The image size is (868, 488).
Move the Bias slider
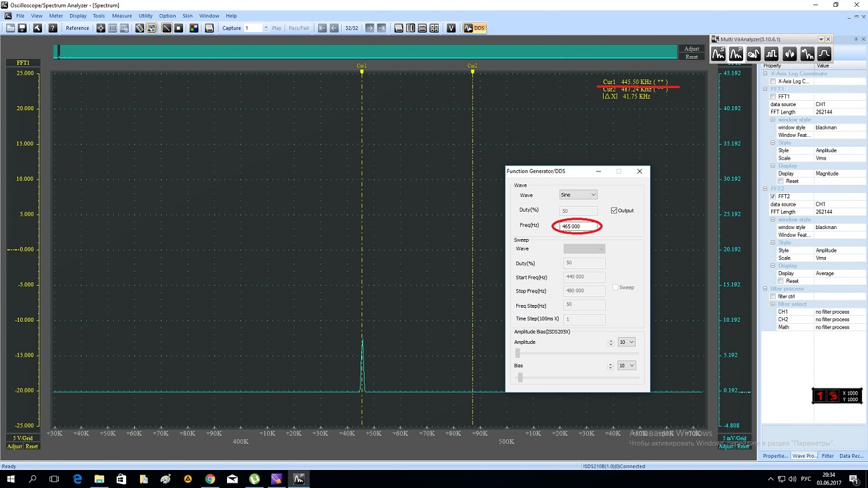pos(520,377)
